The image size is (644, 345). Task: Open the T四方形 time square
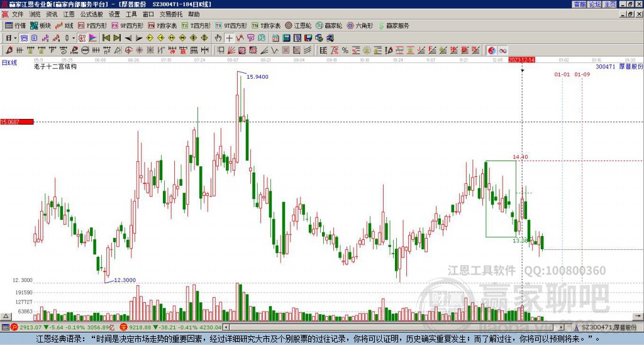click(x=196, y=25)
